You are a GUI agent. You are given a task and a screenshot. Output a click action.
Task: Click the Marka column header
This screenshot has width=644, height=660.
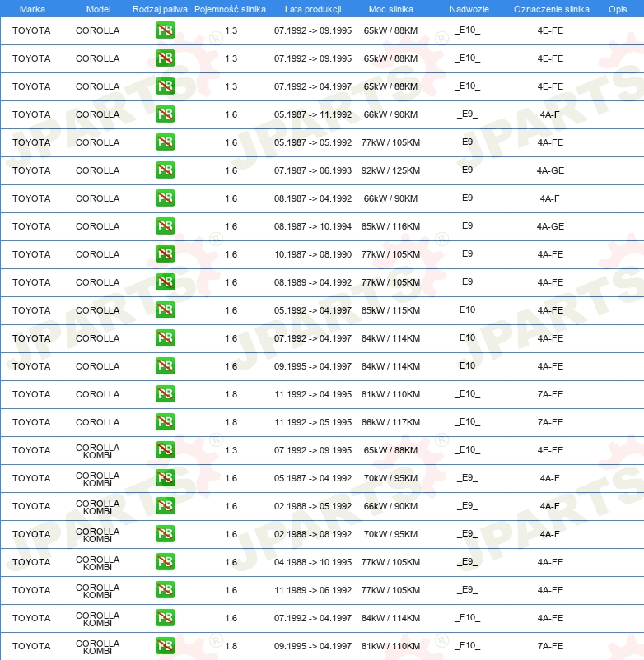32,9
